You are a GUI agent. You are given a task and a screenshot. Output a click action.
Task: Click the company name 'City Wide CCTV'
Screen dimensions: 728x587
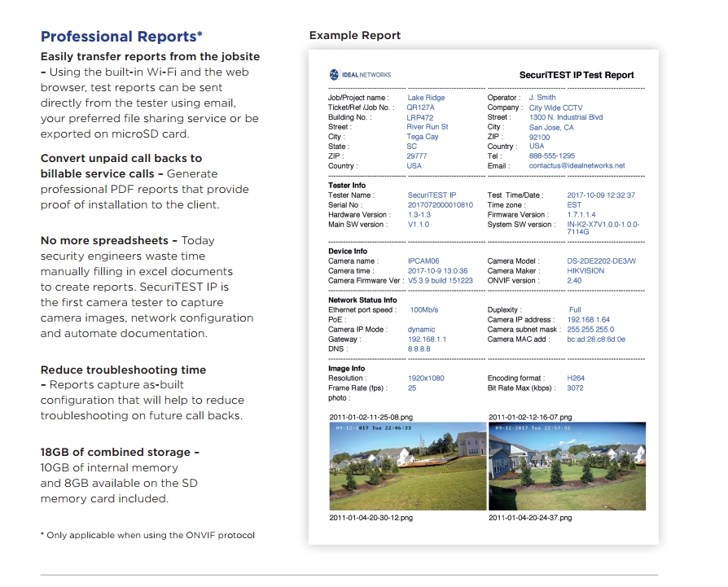click(555, 107)
